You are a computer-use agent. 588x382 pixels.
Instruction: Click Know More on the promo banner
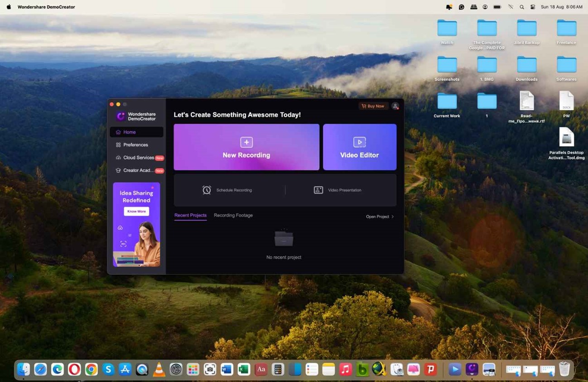[x=136, y=211]
